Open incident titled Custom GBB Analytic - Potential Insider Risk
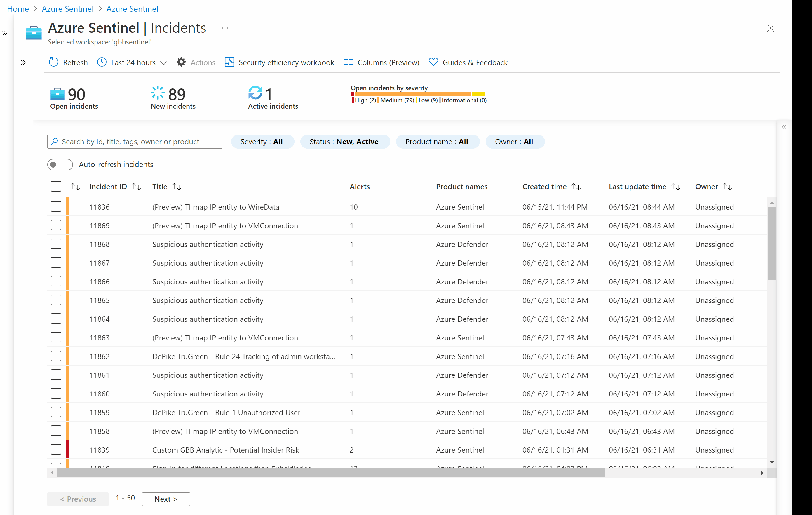 (226, 450)
